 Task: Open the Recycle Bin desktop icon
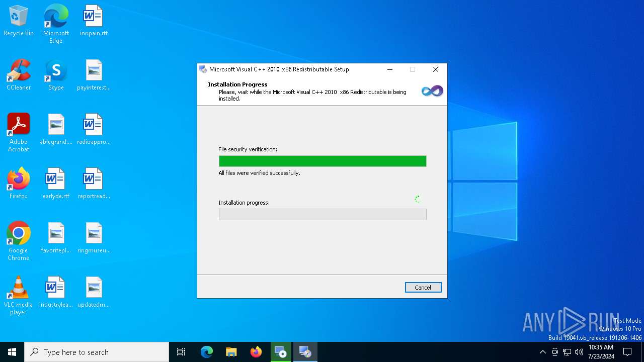[x=19, y=21]
